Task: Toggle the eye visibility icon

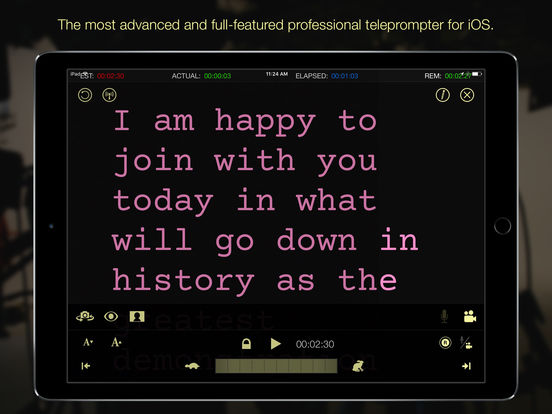Action: [111, 316]
